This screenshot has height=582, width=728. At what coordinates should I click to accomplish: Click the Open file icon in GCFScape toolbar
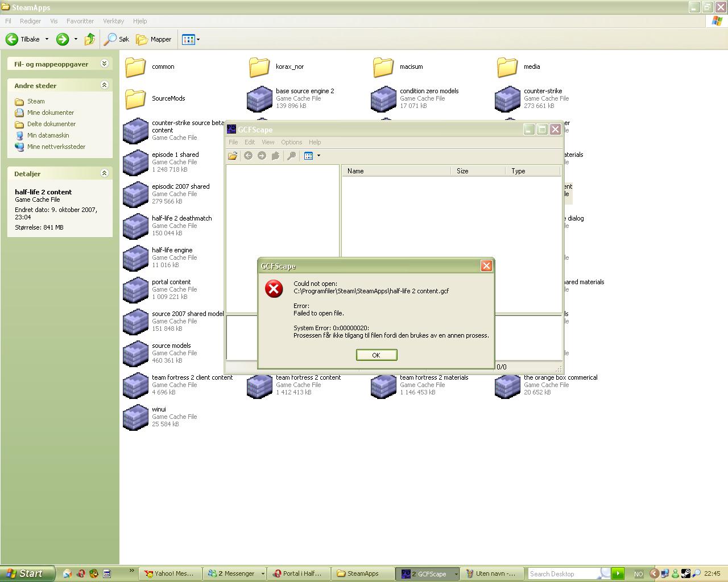click(233, 156)
